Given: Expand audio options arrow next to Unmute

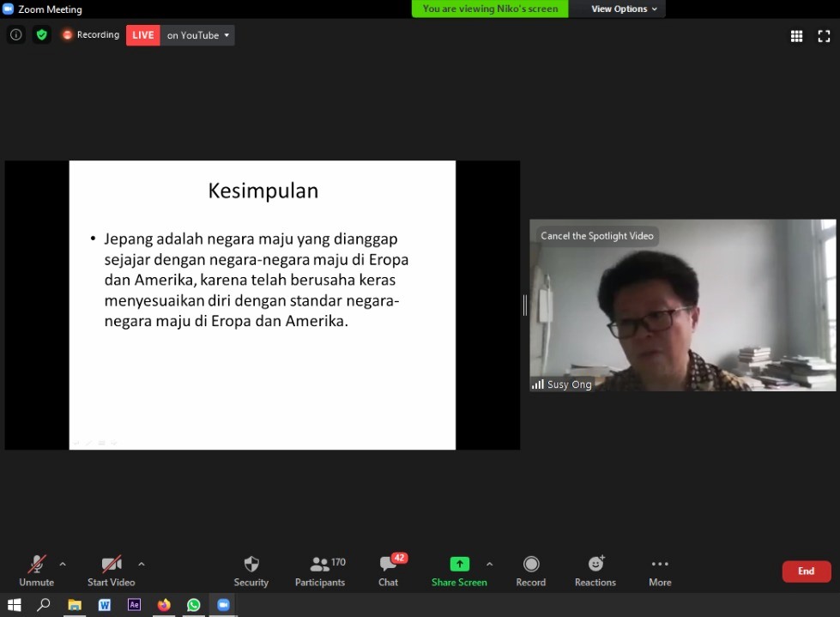Looking at the screenshot, I should (x=63, y=564).
